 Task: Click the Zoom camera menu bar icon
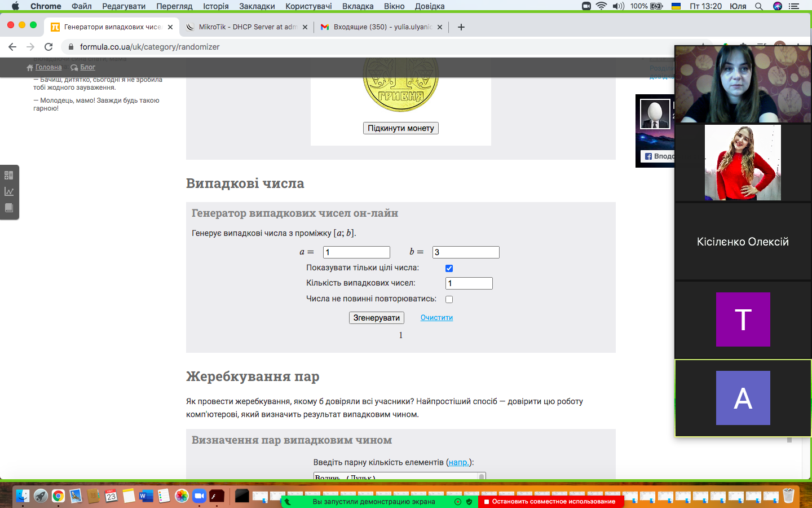(586, 6)
